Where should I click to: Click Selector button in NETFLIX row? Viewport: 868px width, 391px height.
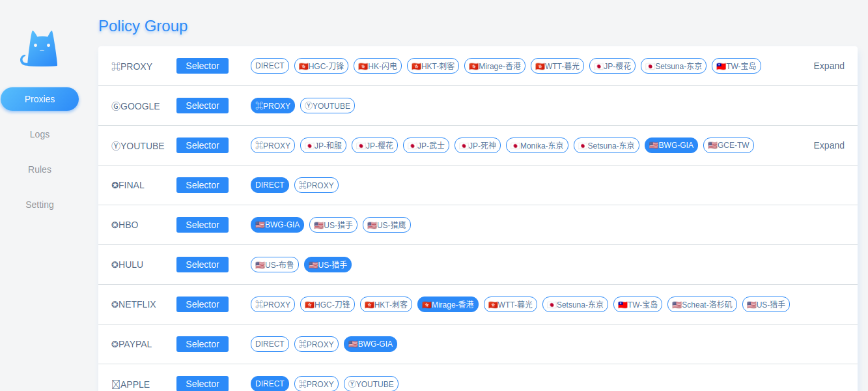[203, 304]
